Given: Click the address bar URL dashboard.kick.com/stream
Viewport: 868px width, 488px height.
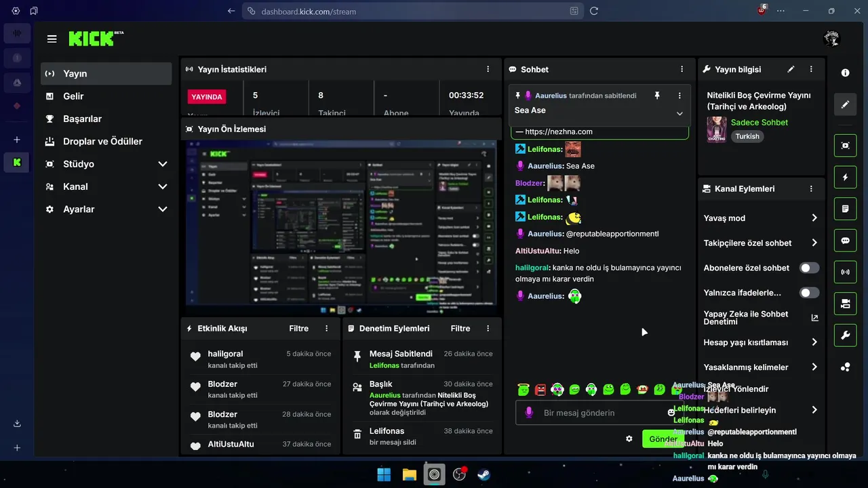Looking at the screenshot, I should (x=309, y=11).
